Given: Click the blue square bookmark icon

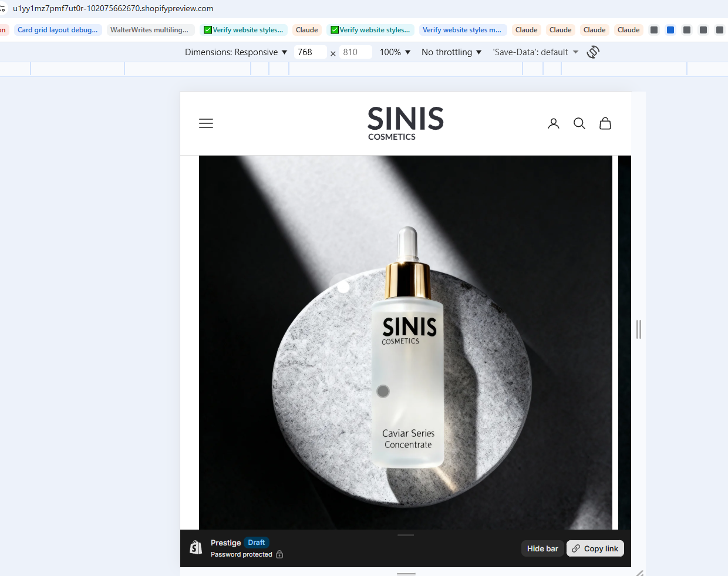Looking at the screenshot, I should coord(670,30).
